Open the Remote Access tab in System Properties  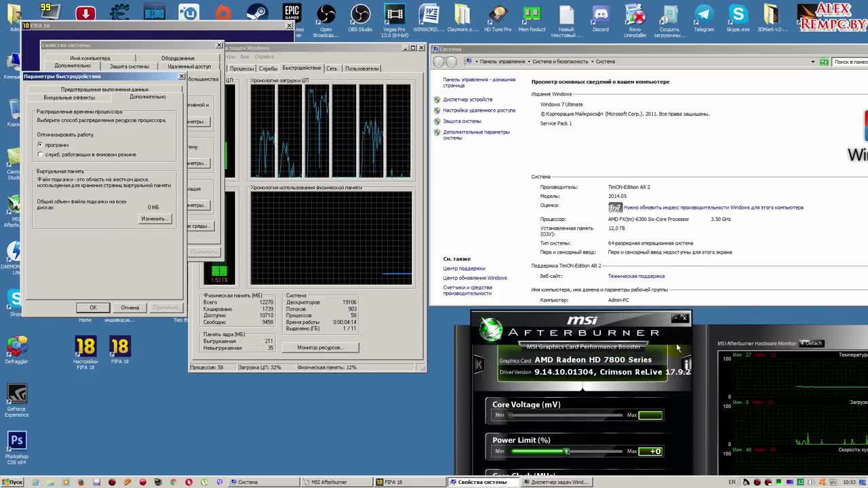click(x=189, y=66)
